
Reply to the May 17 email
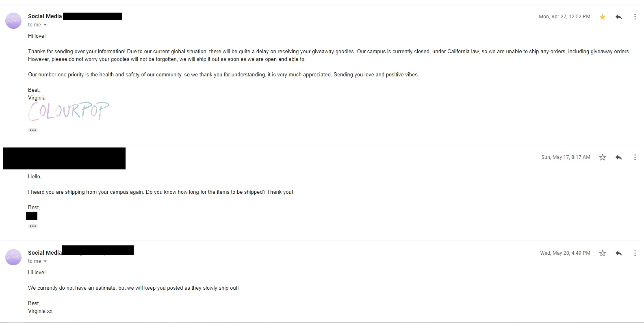619,157
